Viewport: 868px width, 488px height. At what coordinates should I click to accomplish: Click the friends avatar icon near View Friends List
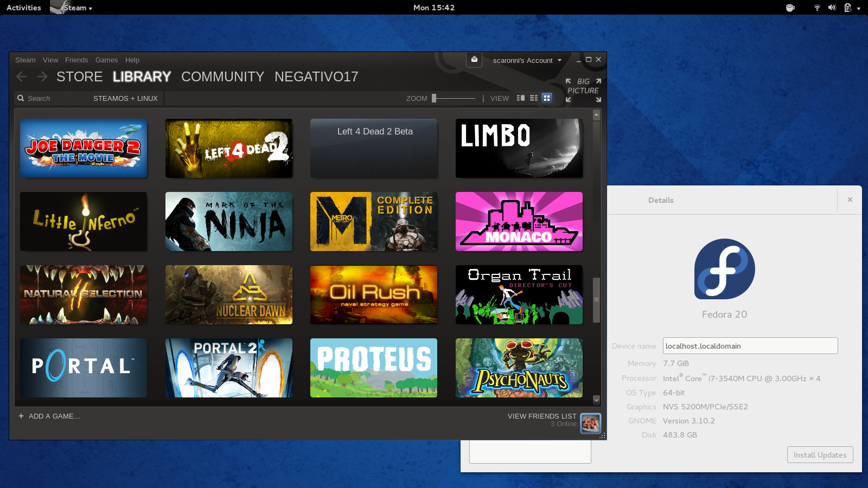click(x=590, y=423)
